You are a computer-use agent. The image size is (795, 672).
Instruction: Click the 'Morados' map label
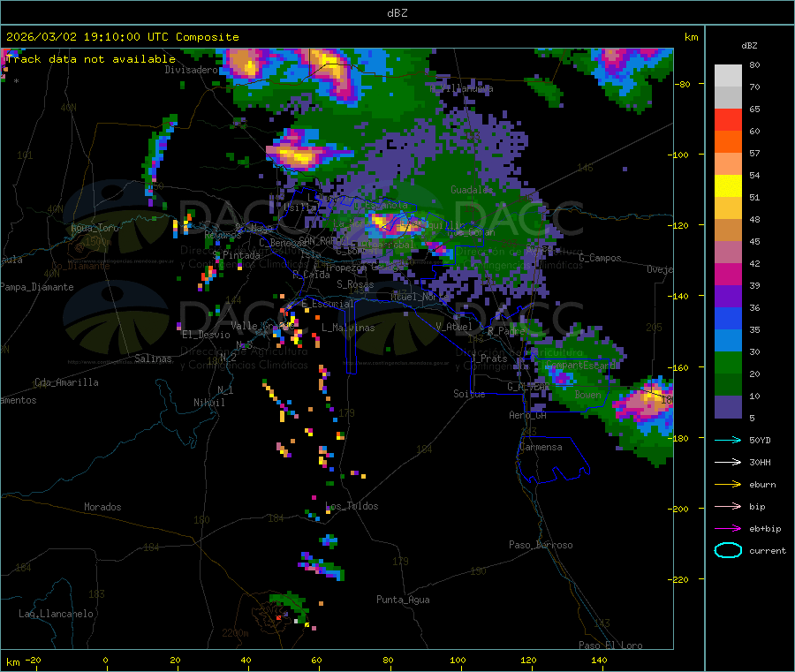coord(102,507)
